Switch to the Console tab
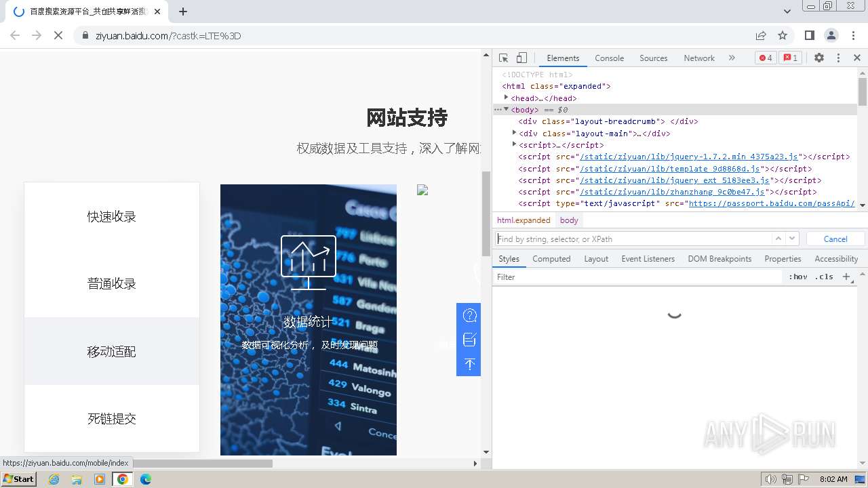 [609, 58]
